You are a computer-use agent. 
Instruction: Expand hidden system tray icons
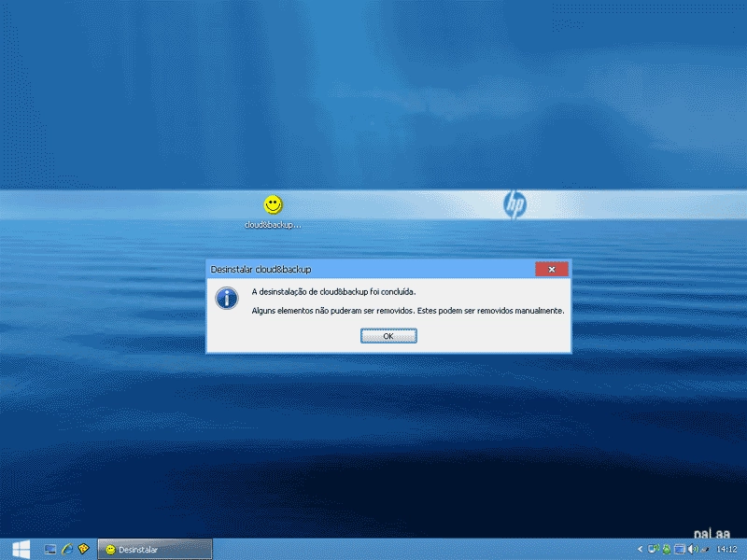click(x=640, y=549)
